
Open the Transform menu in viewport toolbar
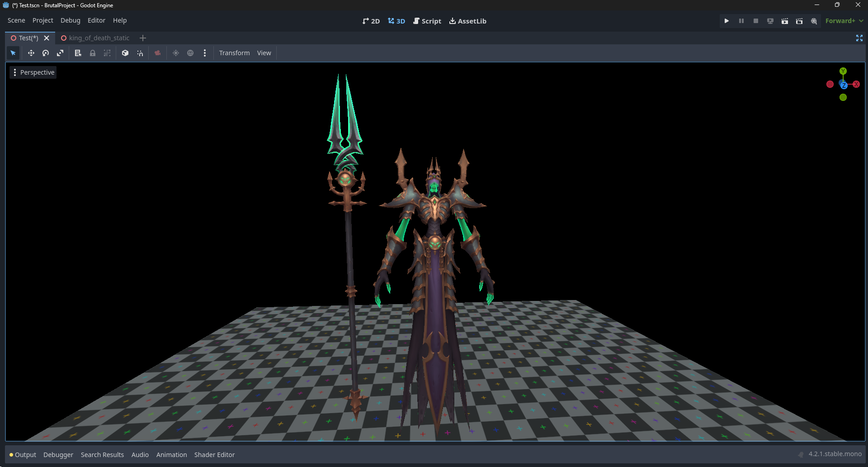pyautogui.click(x=234, y=53)
